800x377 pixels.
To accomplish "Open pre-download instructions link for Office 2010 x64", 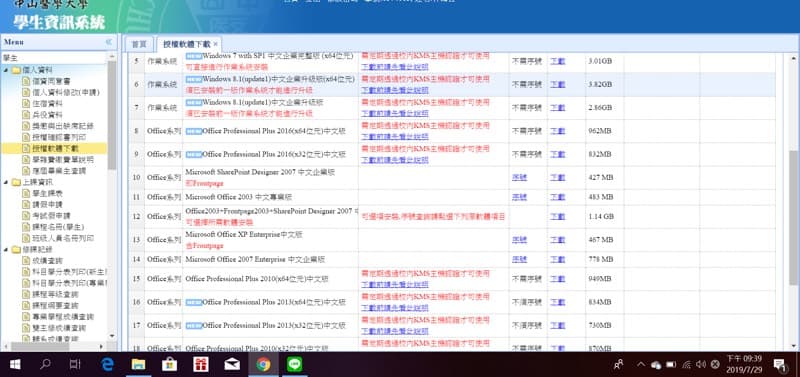I will (395, 284).
